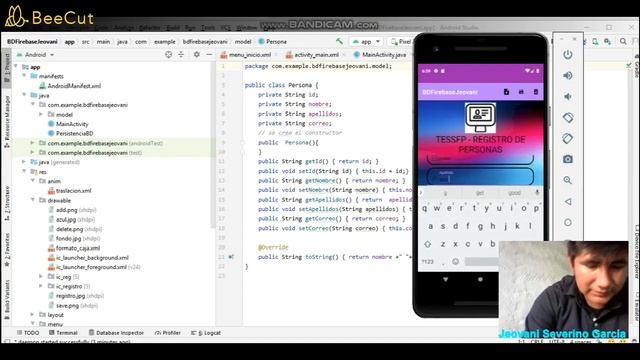Collapse the res folder
This screenshot has height=360, width=640.
24,171
